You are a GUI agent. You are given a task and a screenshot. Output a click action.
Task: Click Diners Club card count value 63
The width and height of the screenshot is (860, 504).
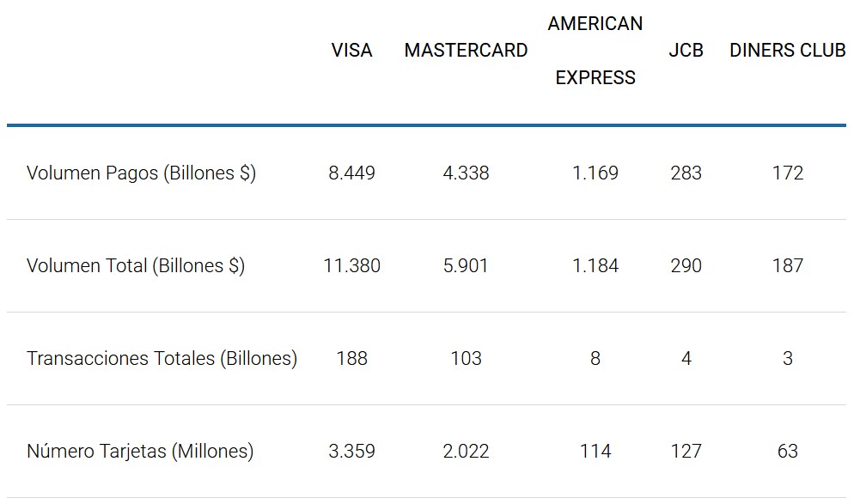click(x=787, y=452)
